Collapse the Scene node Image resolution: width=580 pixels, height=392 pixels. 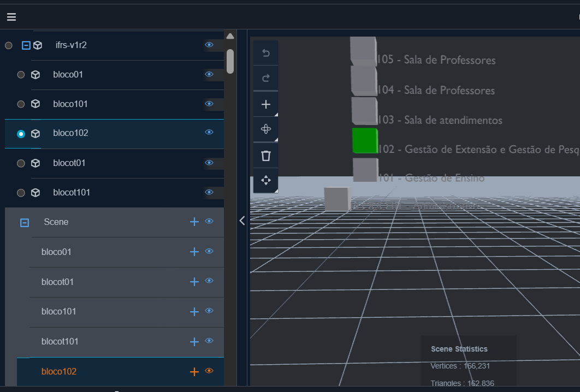tap(25, 223)
